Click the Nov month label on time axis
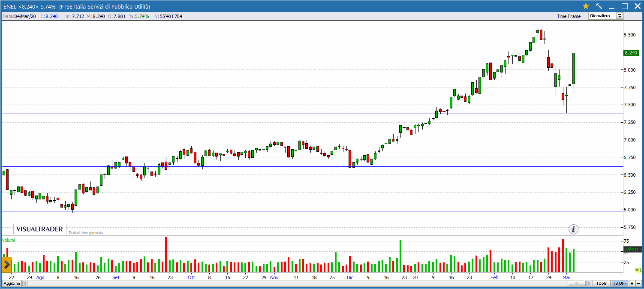 (x=274, y=277)
